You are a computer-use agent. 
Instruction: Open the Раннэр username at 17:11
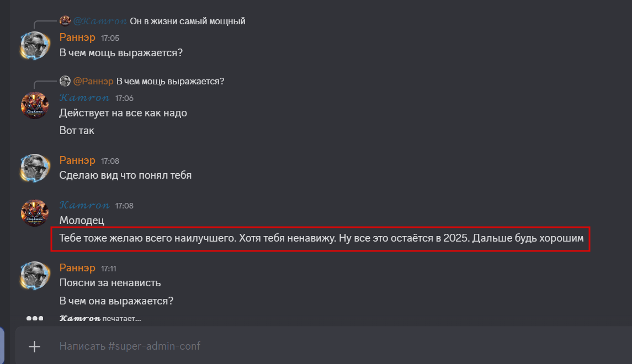(x=77, y=268)
